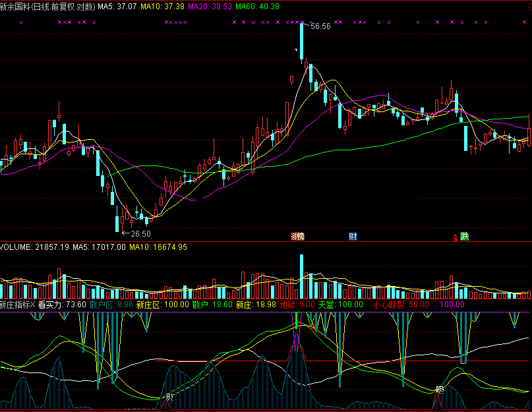Click the yellow MA10: 37.38 label
The width and height of the screenshot is (532, 412).
[x=163, y=7]
